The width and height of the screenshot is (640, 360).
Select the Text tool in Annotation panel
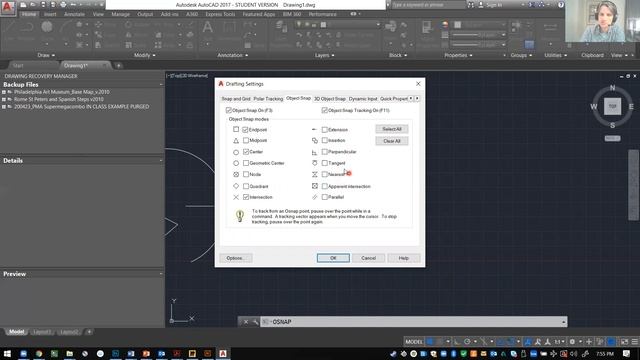207,28
